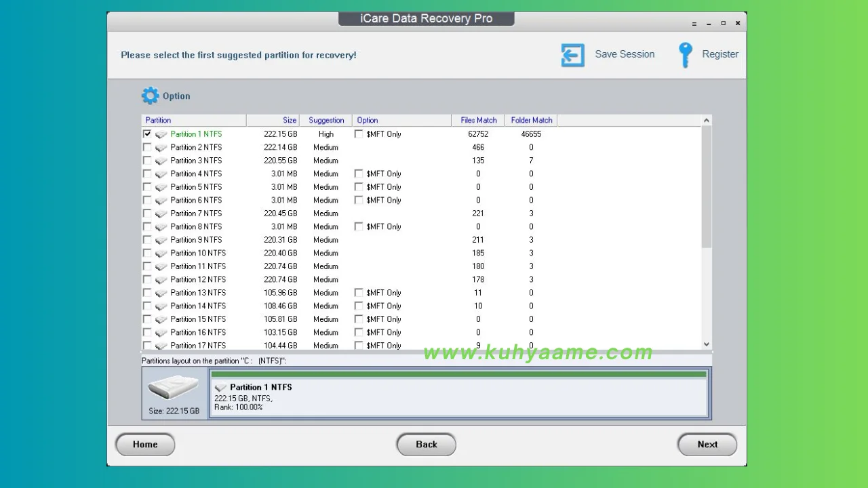Click small drive icon beside bold Partition 1 NTFS

pos(220,388)
